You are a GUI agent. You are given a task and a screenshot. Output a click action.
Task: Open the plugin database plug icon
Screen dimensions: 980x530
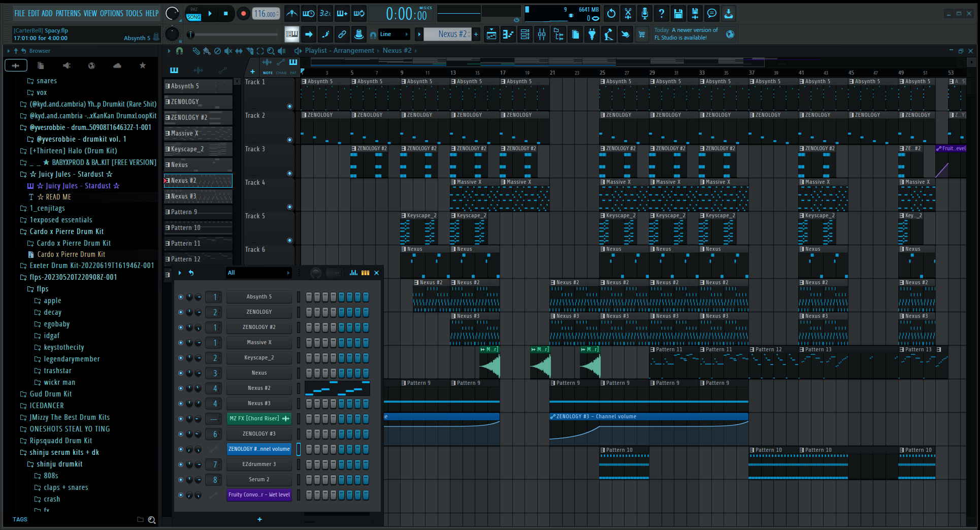pyautogui.click(x=592, y=35)
